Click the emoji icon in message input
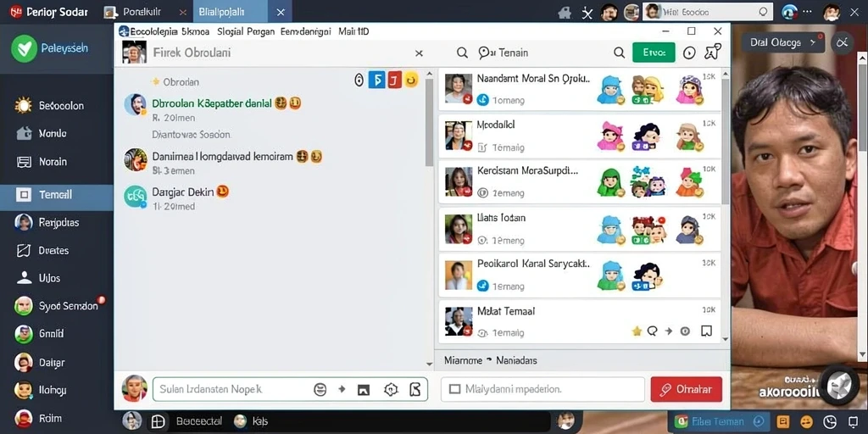Screen dimensions: 868x434 coord(320,389)
